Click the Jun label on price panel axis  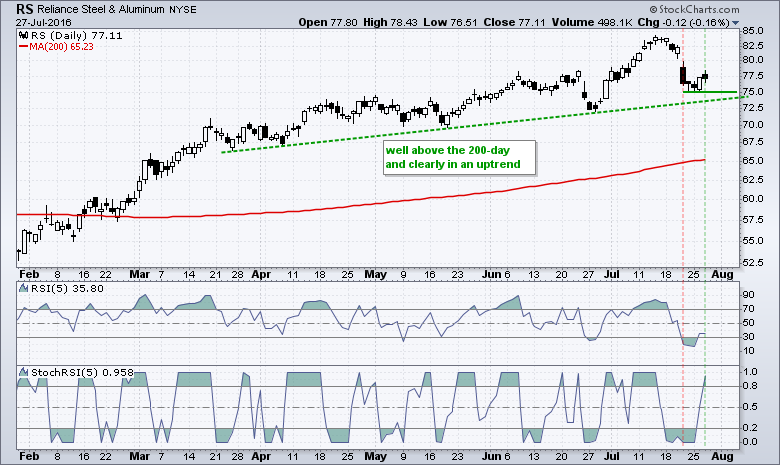[491, 274]
